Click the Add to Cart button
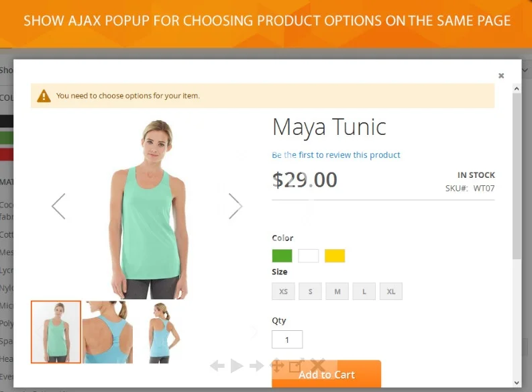532x392 pixels. coord(327,374)
